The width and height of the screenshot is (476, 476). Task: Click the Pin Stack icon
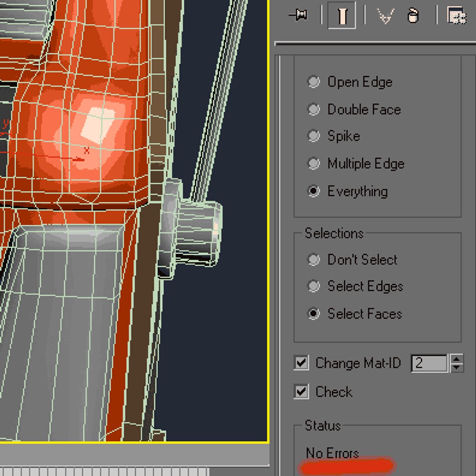tap(298, 15)
